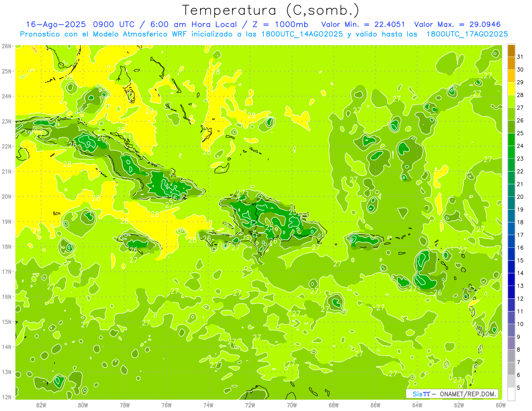Click purple legend swatch between 9 and 10
This screenshot has height=411, width=532.
coord(511,330)
